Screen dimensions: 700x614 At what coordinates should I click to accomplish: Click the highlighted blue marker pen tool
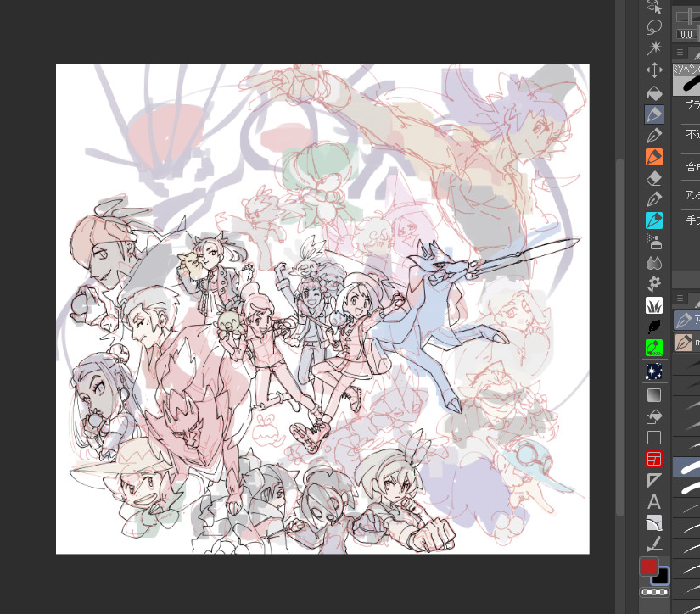pos(654,114)
